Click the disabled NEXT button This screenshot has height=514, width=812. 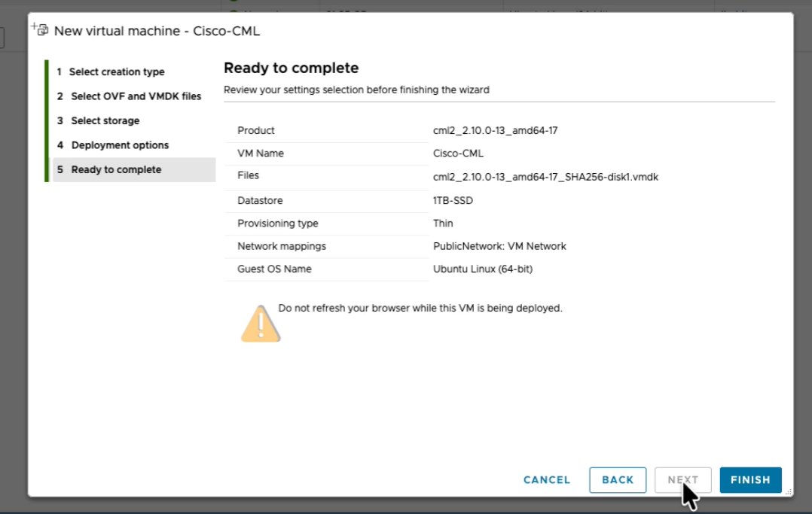click(x=682, y=480)
